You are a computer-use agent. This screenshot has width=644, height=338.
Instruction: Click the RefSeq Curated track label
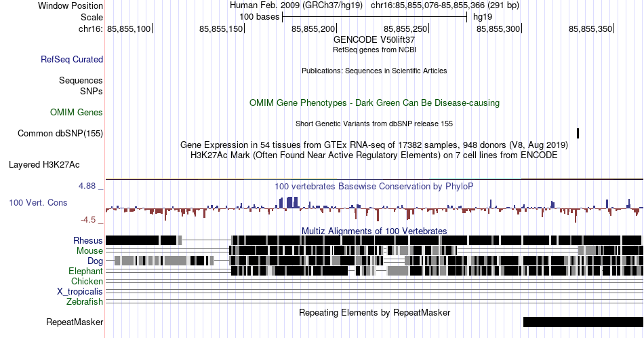[71, 60]
